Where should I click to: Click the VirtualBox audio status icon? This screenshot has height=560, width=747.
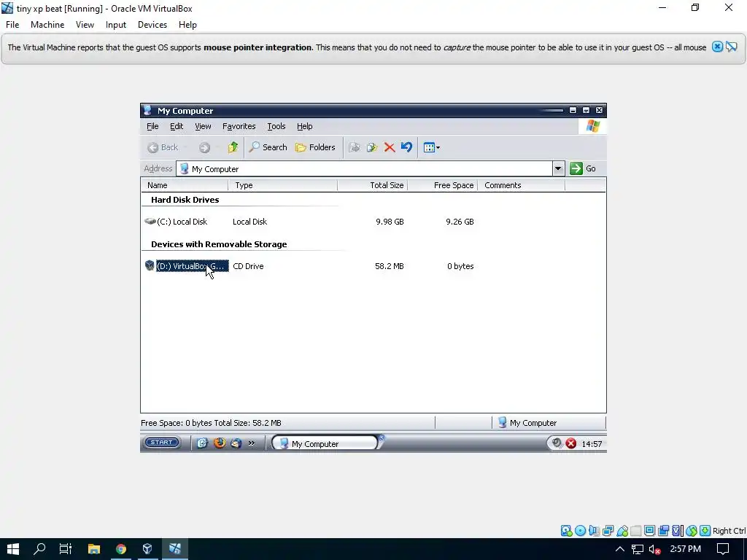[x=594, y=531]
